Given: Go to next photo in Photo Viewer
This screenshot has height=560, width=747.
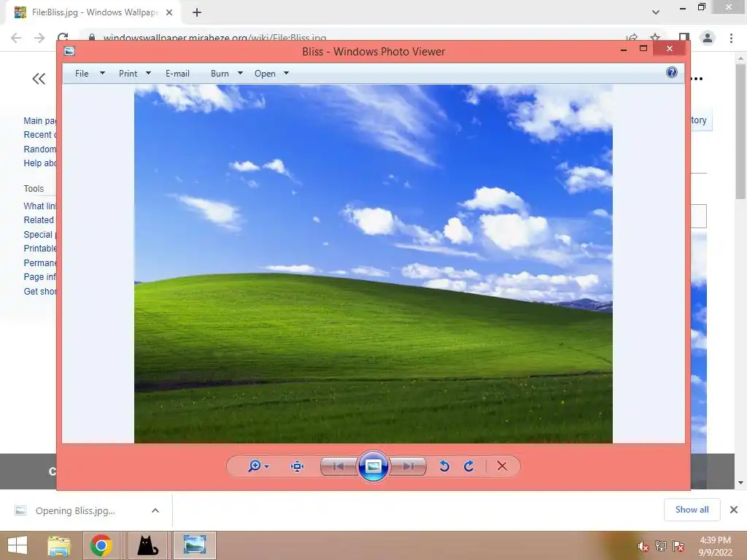Looking at the screenshot, I should tap(408, 466).
